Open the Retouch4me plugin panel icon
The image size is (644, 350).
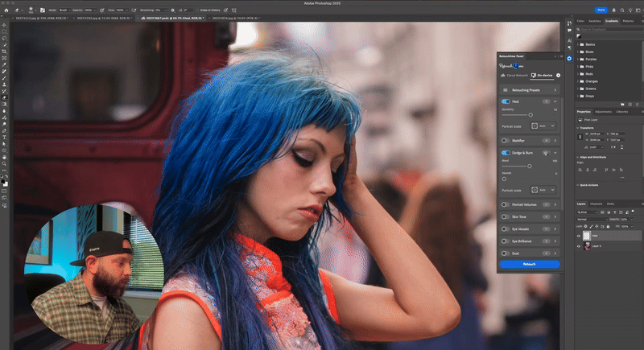click(569, 59)
